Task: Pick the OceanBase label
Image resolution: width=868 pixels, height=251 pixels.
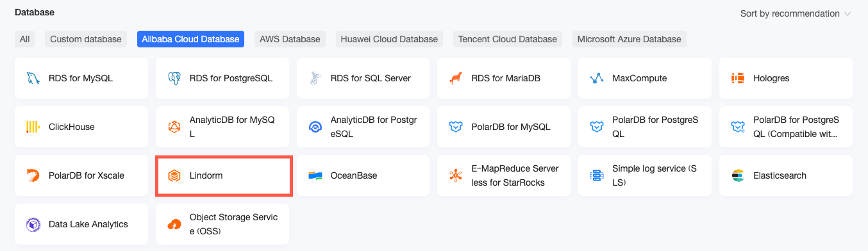Action: (354, 175)
